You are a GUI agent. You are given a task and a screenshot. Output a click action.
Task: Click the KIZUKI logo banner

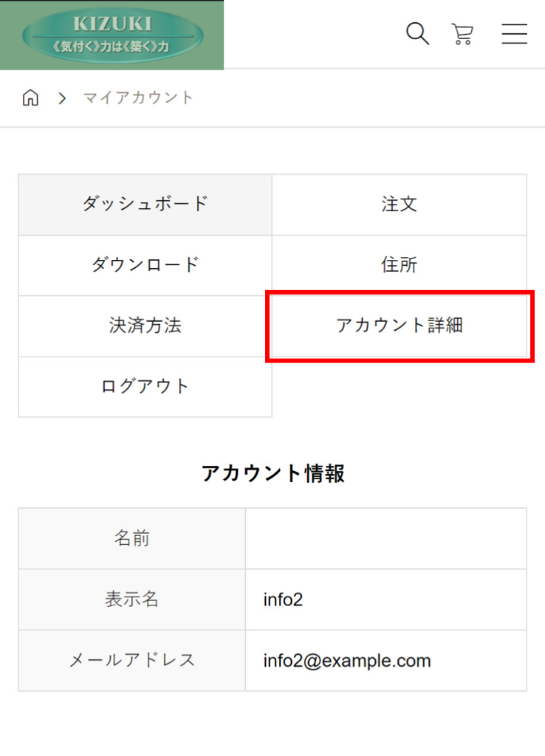click(x=112, y=35)
